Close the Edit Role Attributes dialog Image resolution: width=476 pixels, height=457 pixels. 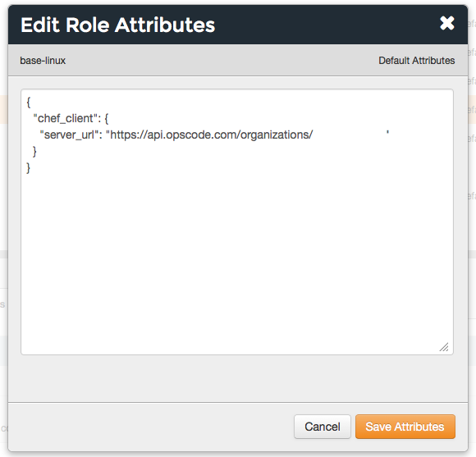(446, 23)
